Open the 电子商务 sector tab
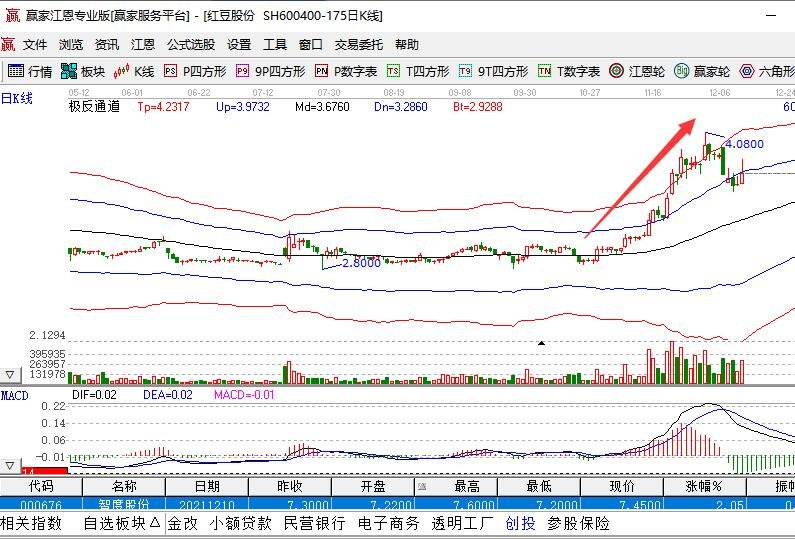 389,523
